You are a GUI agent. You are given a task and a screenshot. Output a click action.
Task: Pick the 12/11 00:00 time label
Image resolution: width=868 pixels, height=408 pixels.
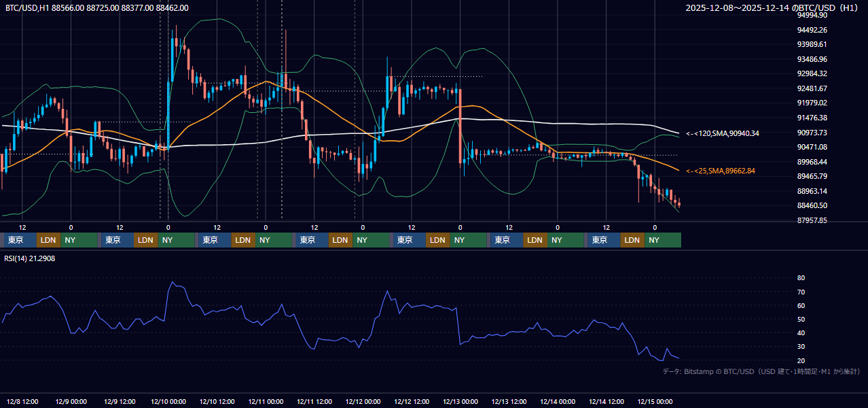tap(266, 401)
